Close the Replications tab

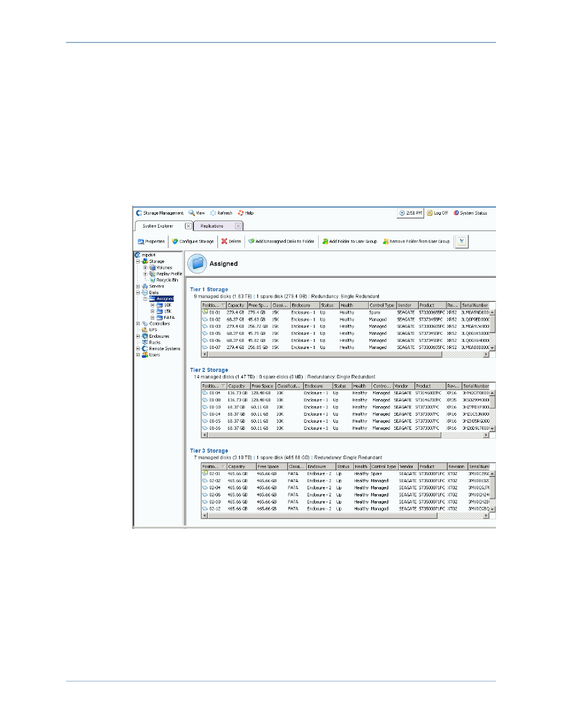(x=238, y=226)
